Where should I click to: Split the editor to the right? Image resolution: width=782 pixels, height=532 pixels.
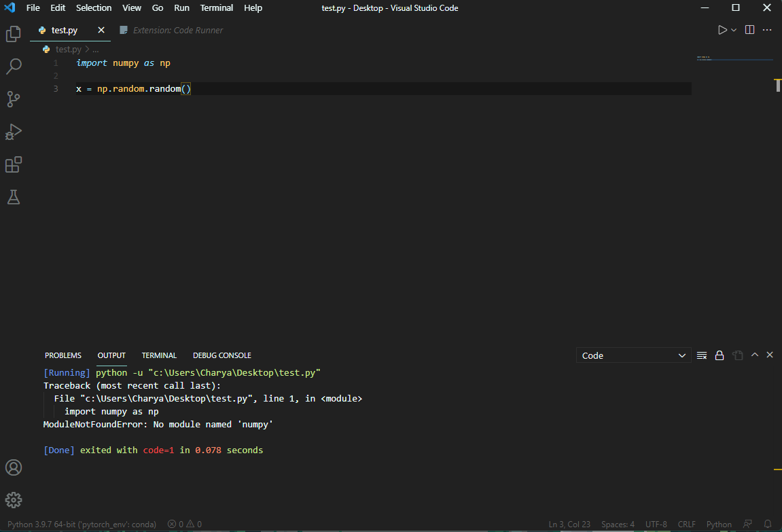click(x=749, y=30)
